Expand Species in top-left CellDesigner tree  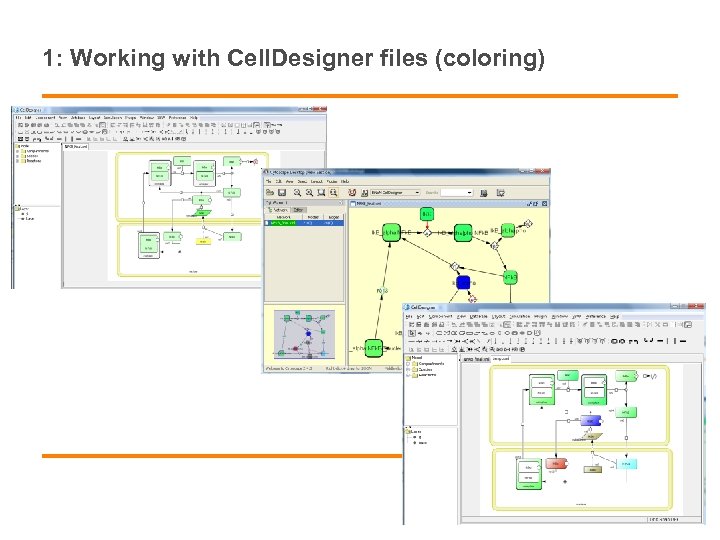tap(17, 156)
